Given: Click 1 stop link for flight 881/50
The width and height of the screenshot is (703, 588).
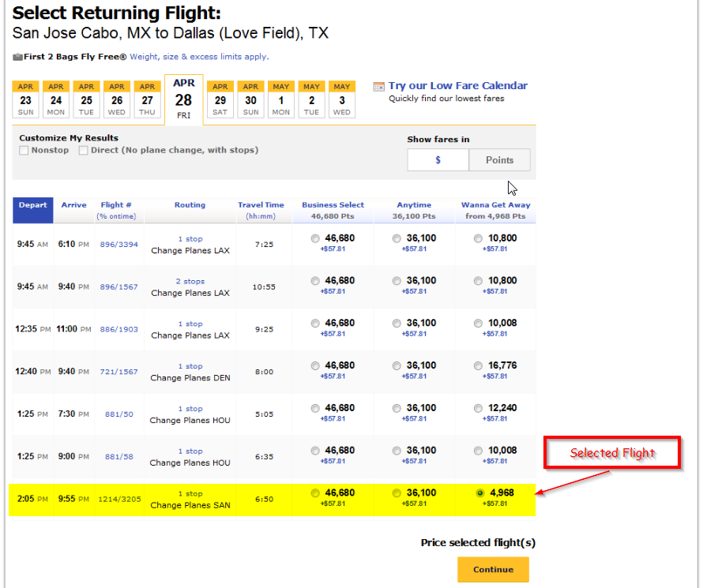Looking at the screenshot, I should tap(190, 409).
